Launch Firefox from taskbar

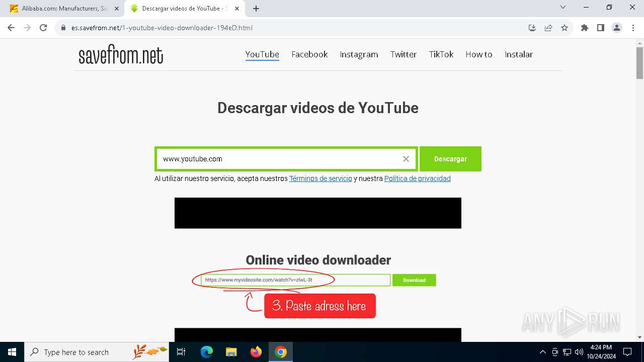point(256,352)
